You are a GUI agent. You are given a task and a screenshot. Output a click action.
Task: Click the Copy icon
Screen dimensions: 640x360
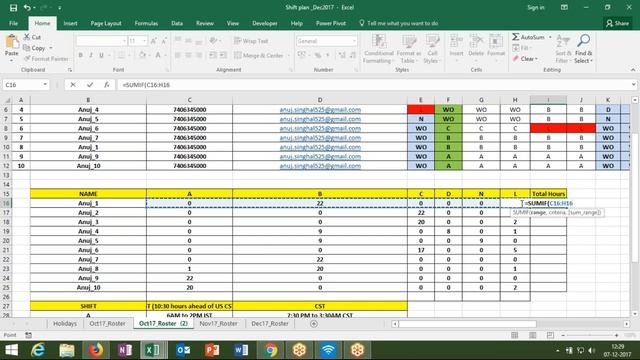point(27,48)
